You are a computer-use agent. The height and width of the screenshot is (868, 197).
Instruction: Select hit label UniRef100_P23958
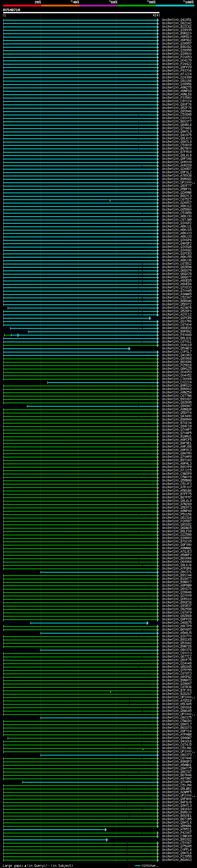[177, 857]
